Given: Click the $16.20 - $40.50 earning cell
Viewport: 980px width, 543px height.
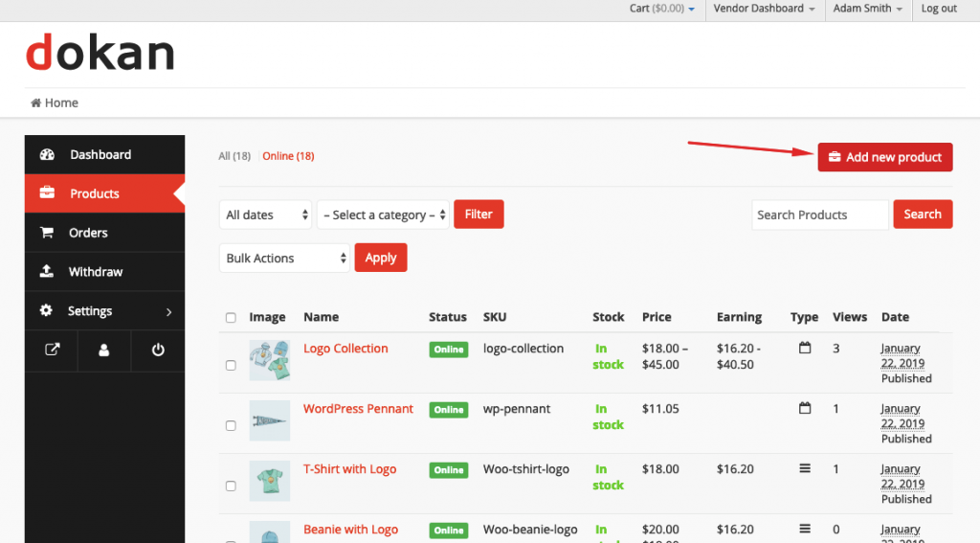Looking at the screenshot, I should [739, 356].
